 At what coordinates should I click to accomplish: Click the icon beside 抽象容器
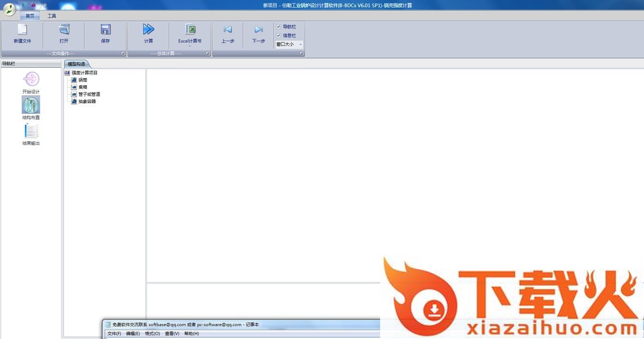(x=74, y=102)
